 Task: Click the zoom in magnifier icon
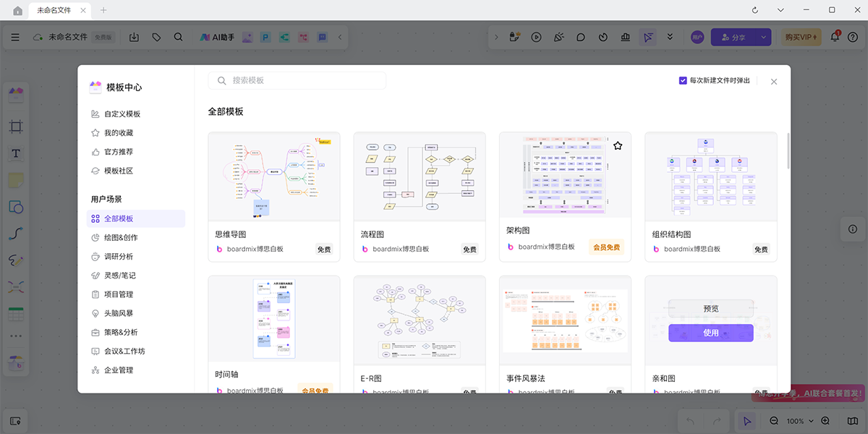[x=824, y=421]
